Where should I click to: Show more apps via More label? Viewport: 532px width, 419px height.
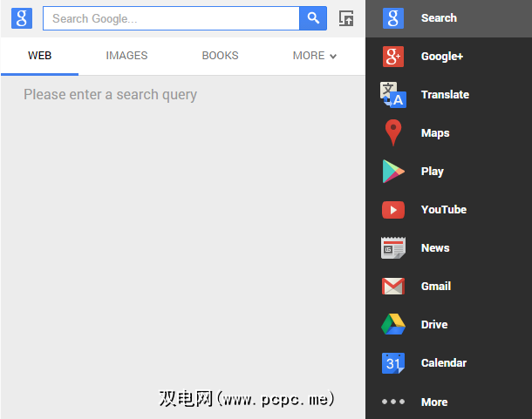[x=434, y=402]
